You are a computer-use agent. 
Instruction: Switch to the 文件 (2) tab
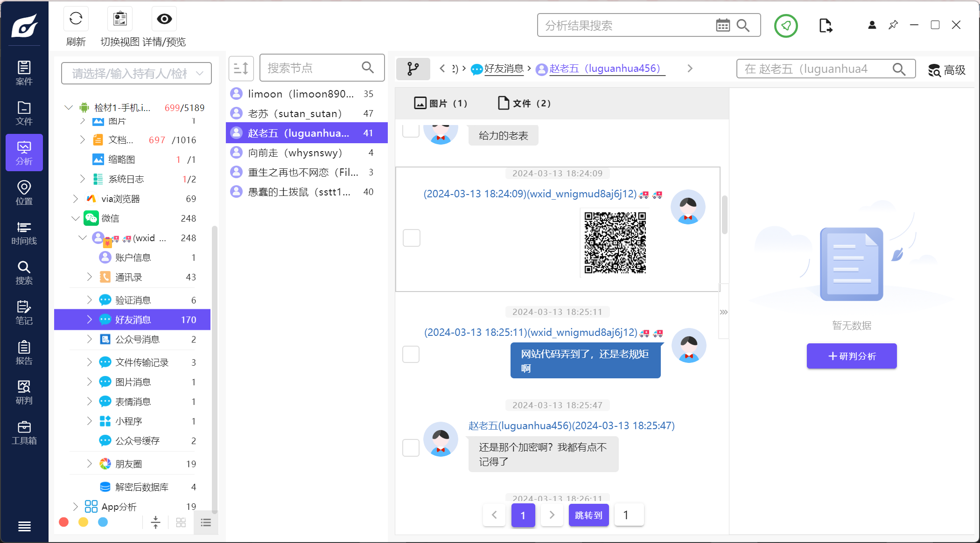point(525,103)
